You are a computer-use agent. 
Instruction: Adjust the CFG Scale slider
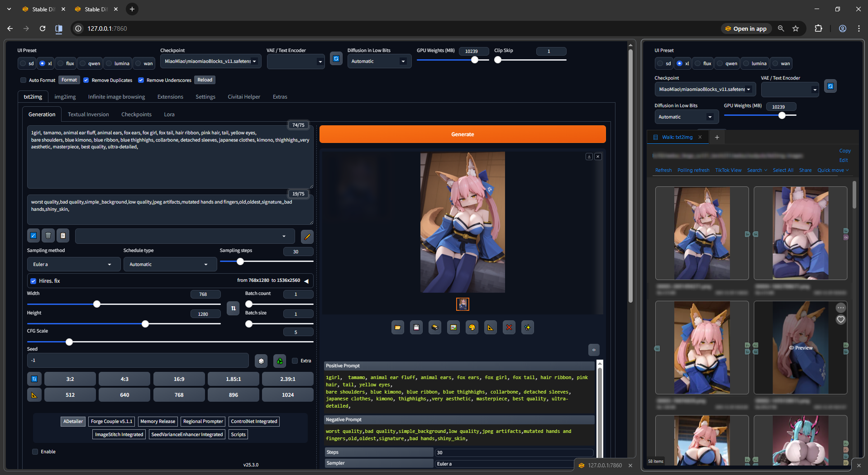(170, 342)
